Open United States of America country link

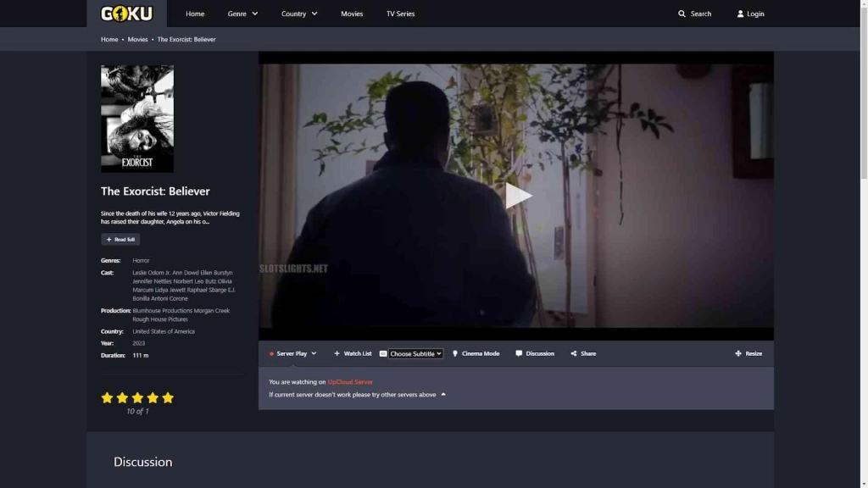pyautogui.click(x=164, y=331)
